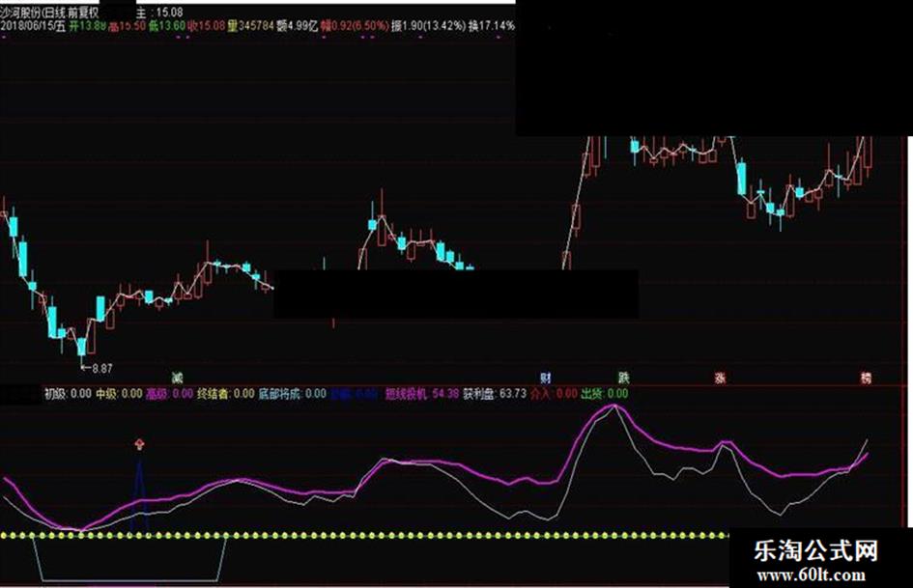Image resolution: width=913 pixels, height=588 pixels.
Task: Click the high price 高15.50
Action: coord(127,26)
